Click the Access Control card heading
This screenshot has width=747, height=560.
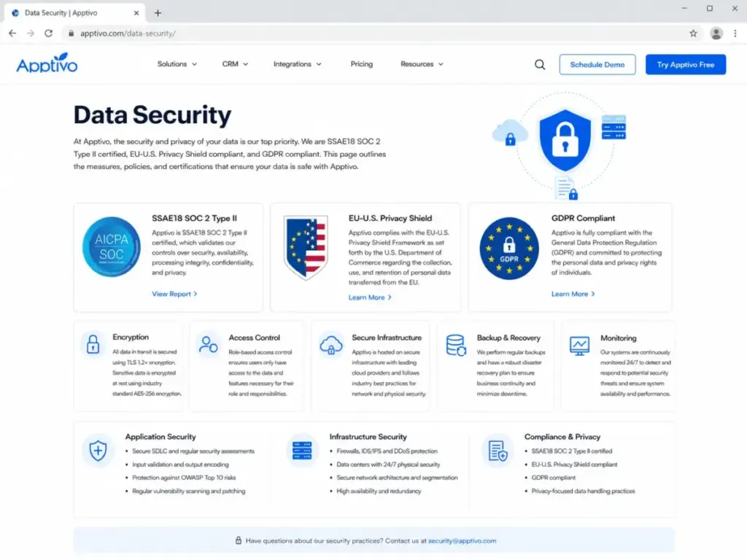pyautogui.click(x=255, y=337)
